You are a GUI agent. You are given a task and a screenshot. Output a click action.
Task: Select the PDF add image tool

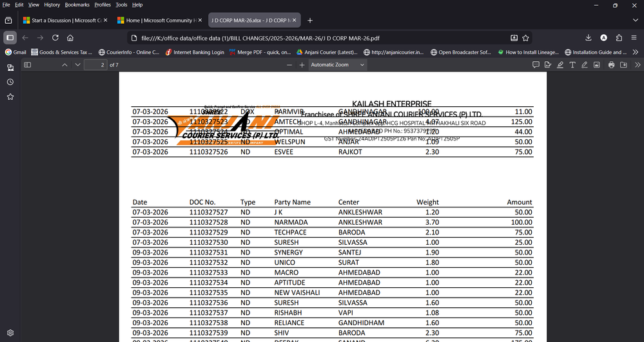597,65
